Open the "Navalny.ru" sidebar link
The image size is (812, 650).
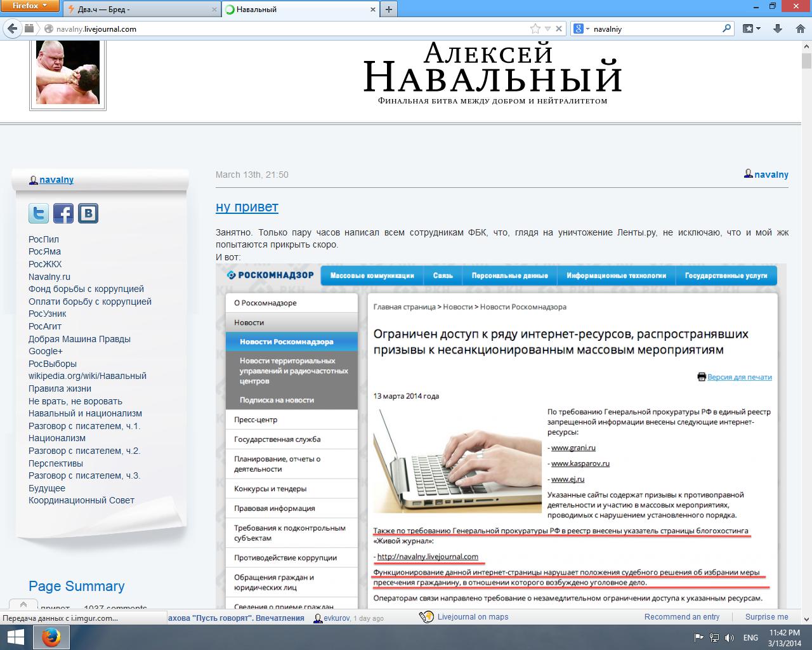coord(49,277)
